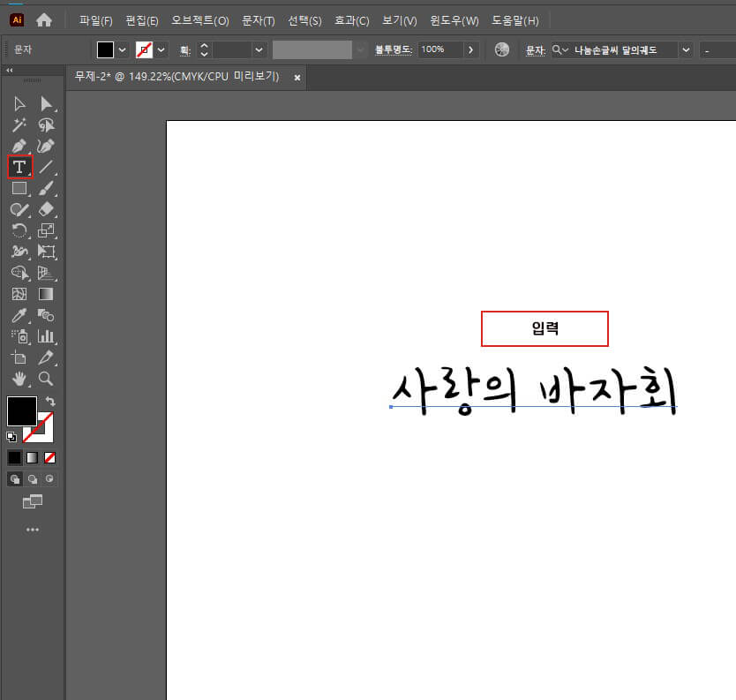The image size is (736, 700).
Task: Open font family dropdown arrow
Action: [x=686, y=49]
